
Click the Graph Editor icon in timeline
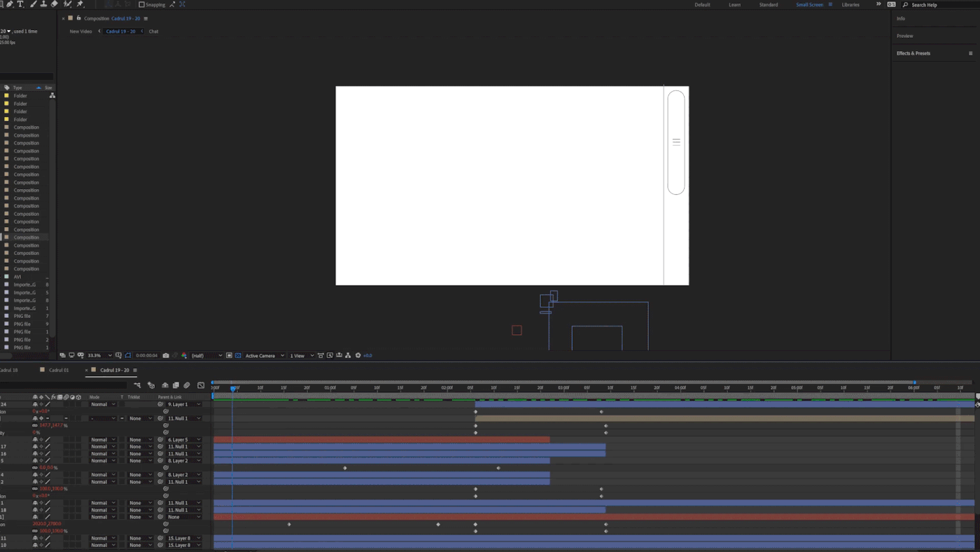[x=201, y=385]
